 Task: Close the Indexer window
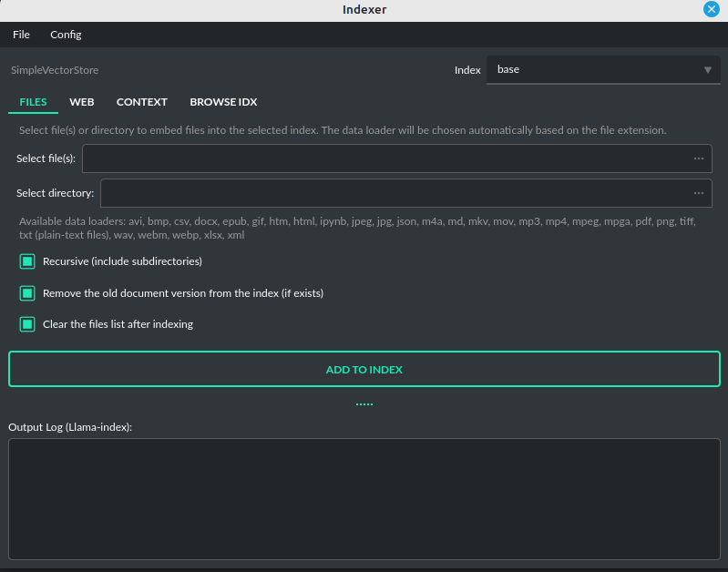712,10
